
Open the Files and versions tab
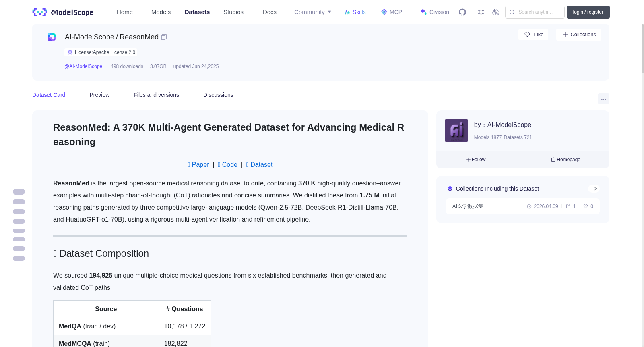pyautogui.click(x=156, y=95)
